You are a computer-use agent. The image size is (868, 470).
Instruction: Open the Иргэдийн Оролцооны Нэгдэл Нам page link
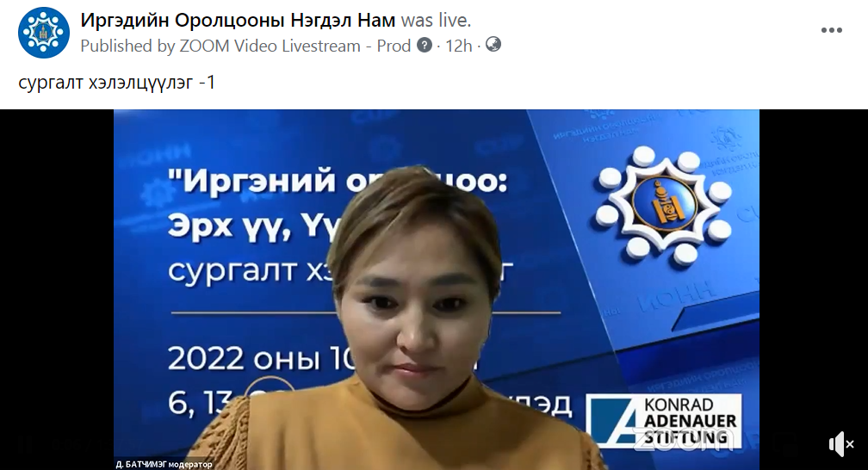click(x=238, y=21)
